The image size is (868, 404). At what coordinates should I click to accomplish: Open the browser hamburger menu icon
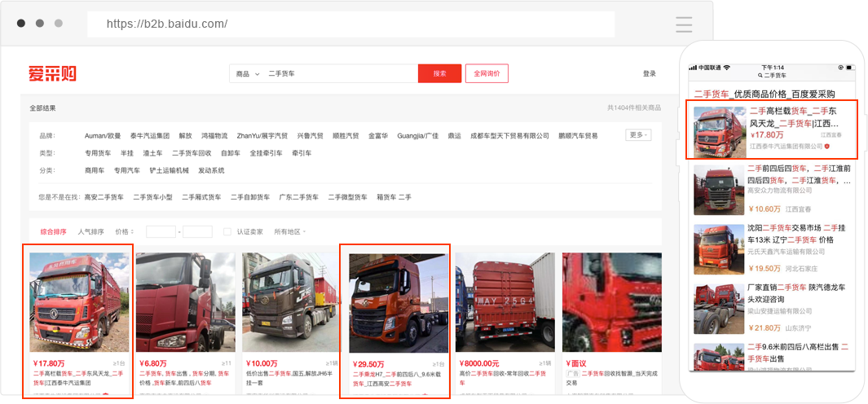(x=683, y=24)
